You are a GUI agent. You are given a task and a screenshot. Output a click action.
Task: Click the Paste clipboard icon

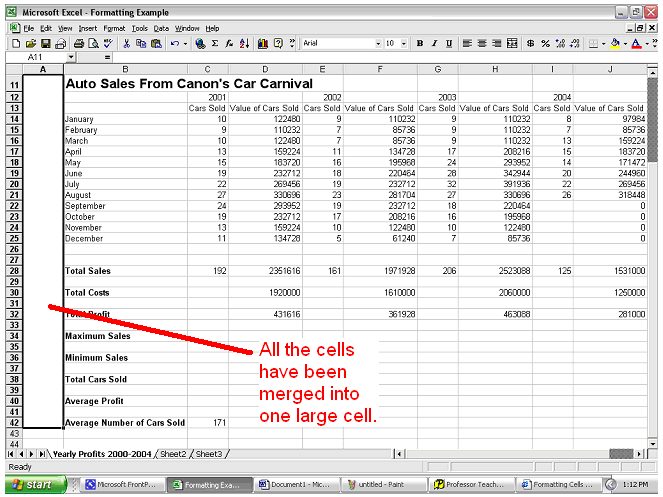point(155,44)
